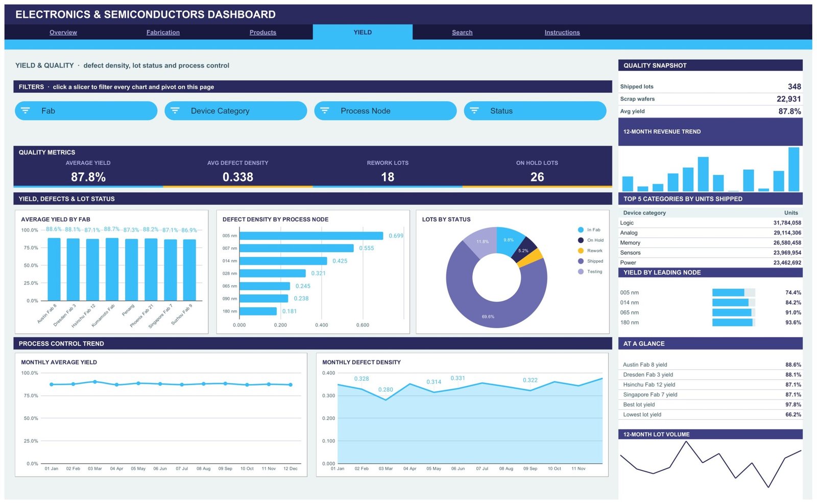Click the Testing legend marker

581,272
